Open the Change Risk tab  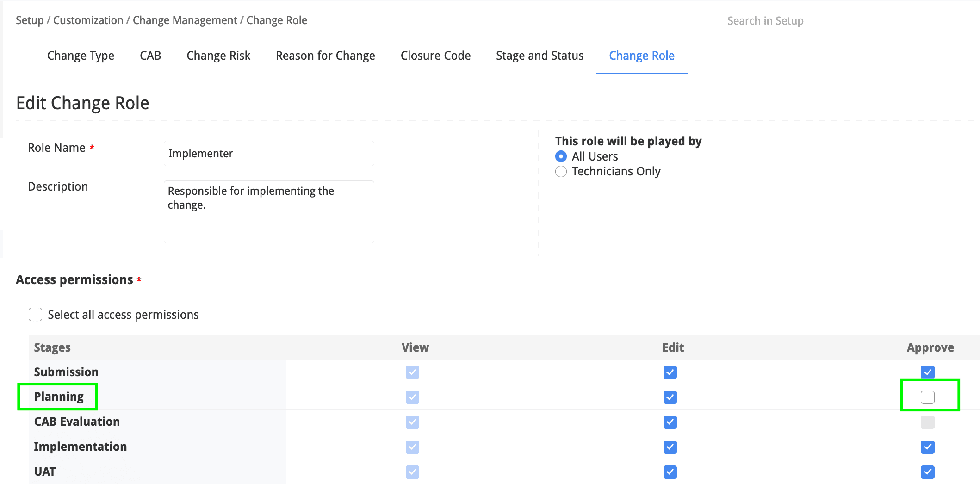218,56
